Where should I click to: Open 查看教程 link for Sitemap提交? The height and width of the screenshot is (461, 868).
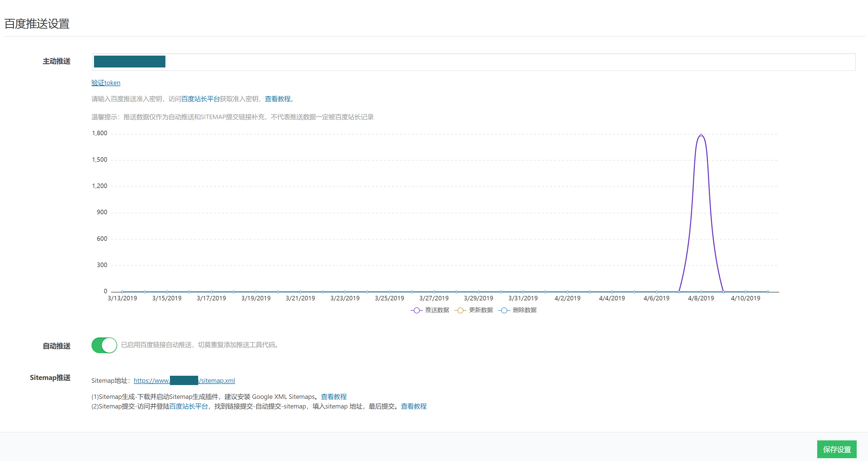[x=414, y=407]
